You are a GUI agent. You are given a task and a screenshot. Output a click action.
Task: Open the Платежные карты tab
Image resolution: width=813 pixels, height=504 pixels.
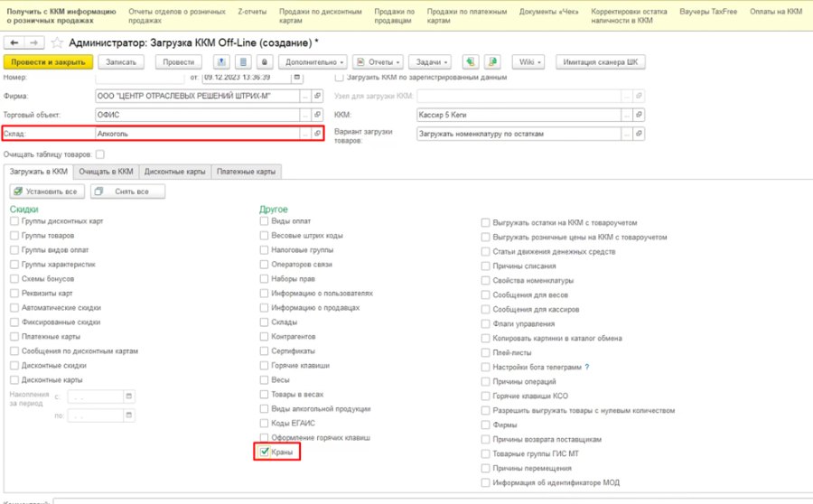tap(247, 172)
